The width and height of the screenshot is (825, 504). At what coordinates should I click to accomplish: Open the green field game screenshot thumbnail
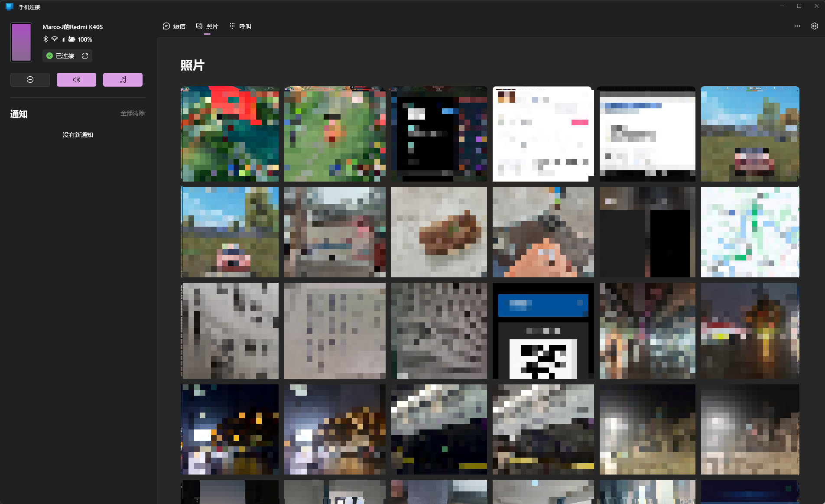click(335, 134)
